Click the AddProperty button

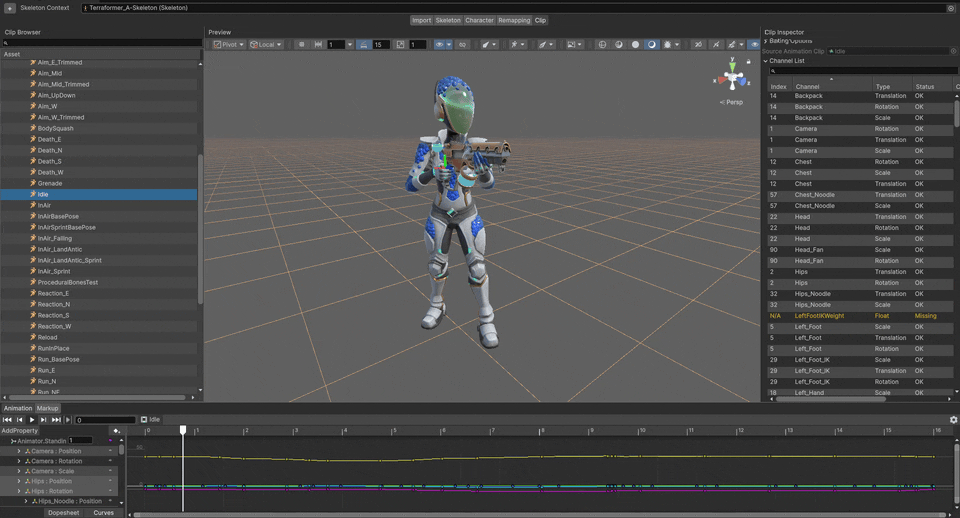[20, 431]
